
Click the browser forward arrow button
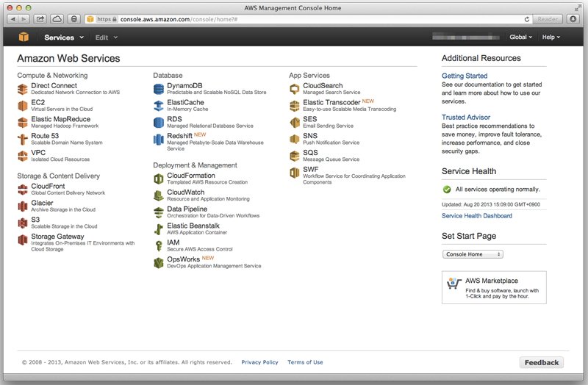tap(24, 19)
